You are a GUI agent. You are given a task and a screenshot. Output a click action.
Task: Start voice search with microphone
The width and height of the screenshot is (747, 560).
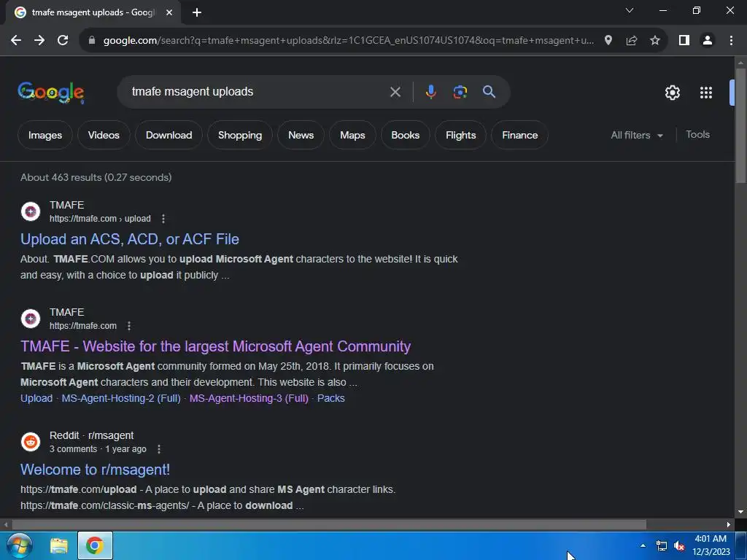[430, 92]
